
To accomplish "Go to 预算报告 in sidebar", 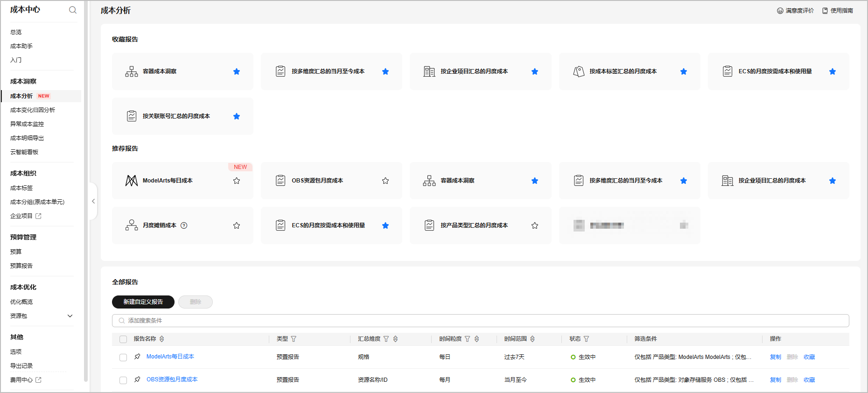I will pyautogui.click(x=21, y=266).
